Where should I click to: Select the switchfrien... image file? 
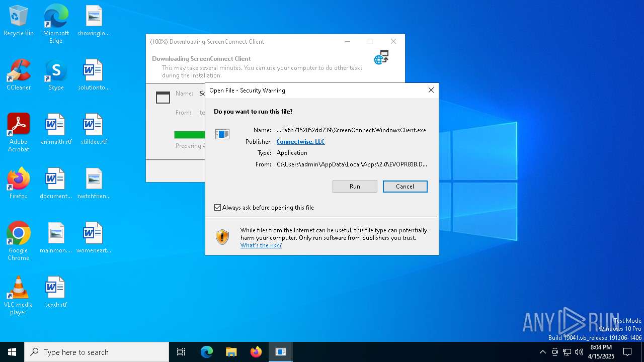click(x=94, y=184)
